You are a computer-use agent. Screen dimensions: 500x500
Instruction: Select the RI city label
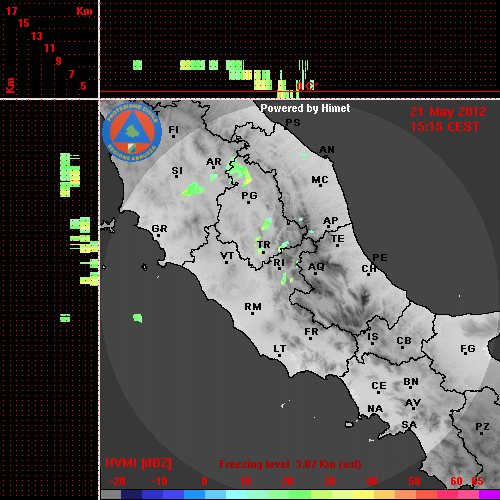[x=279, y=263]
